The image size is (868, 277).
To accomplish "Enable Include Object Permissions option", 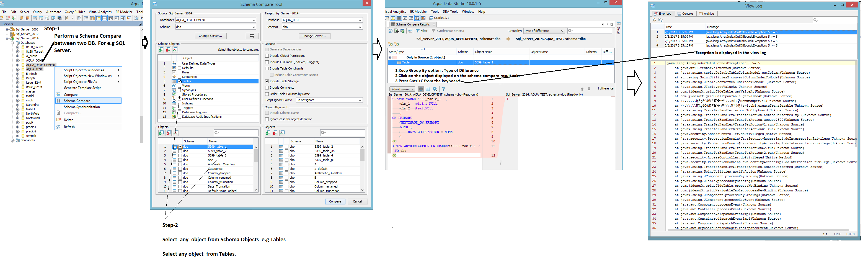I will point(267,56).
